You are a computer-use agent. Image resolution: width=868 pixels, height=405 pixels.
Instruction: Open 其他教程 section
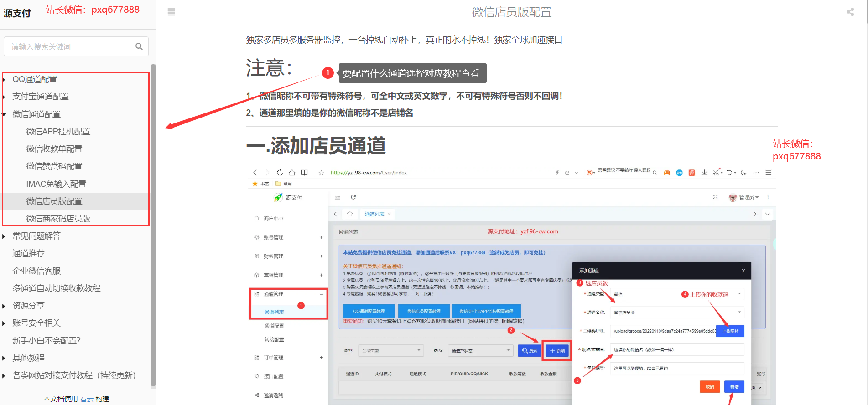coord(28,358)
